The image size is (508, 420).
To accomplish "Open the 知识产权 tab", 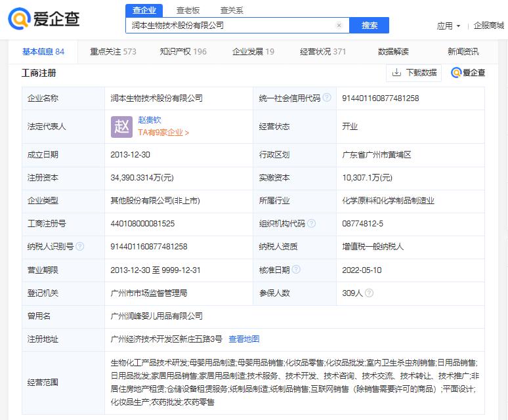I will coord(183,52).
